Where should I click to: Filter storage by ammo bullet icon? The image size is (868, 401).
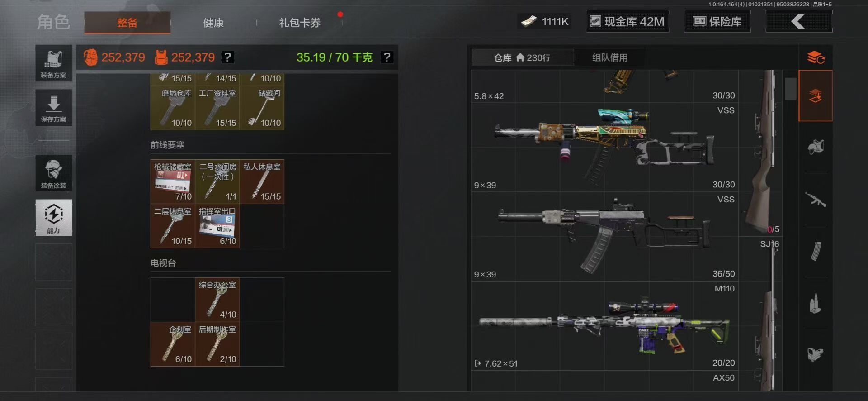pos(816,303)
